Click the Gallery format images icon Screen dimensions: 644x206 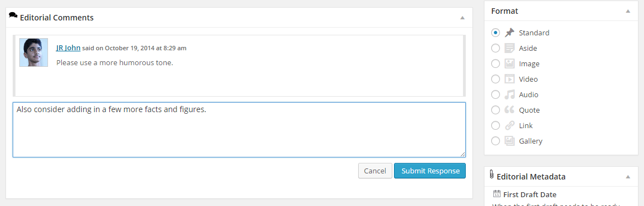pos(509,141)
